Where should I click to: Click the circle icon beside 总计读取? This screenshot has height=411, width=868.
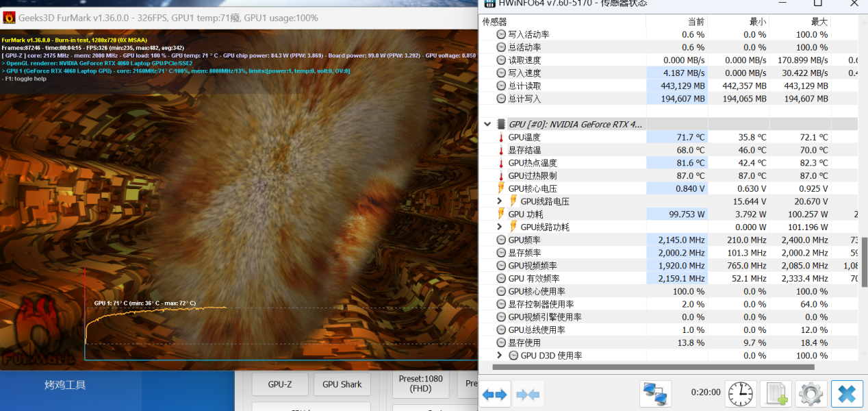(501, 86)
